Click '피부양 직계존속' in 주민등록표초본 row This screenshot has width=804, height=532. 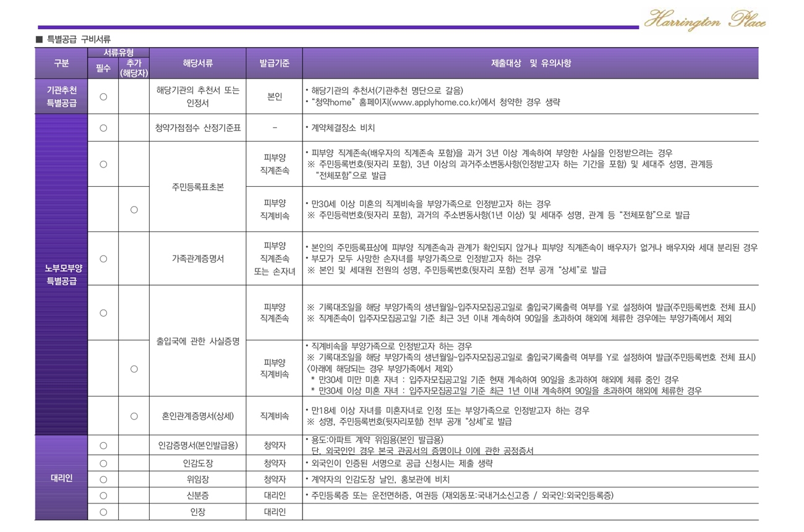(275, 164)
